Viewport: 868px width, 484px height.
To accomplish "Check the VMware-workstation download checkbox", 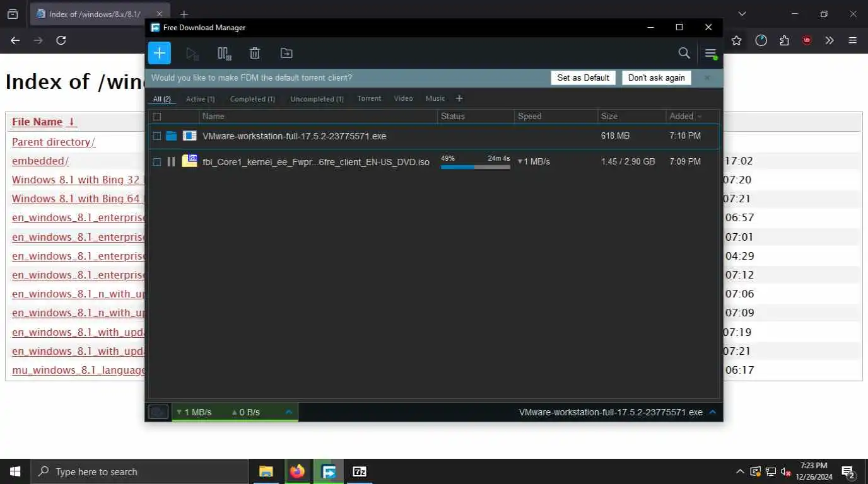I will pyautogui.click(x=157, y=136).
